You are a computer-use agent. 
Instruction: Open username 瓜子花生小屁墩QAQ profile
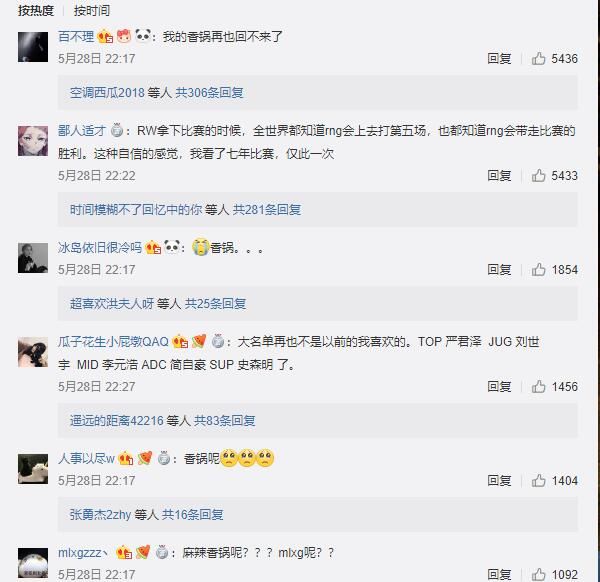pyautogui.click(x=113, y=341)
